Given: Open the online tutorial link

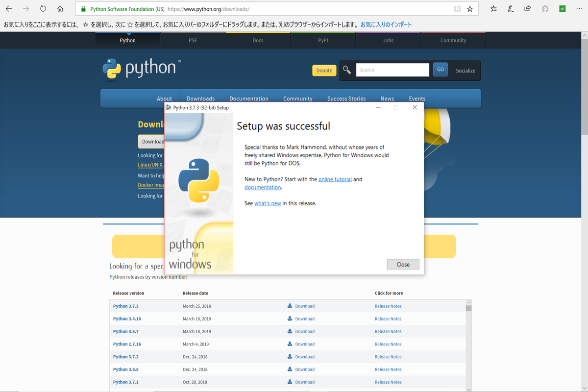Looking at the screenshot, I should pos(335,179).
